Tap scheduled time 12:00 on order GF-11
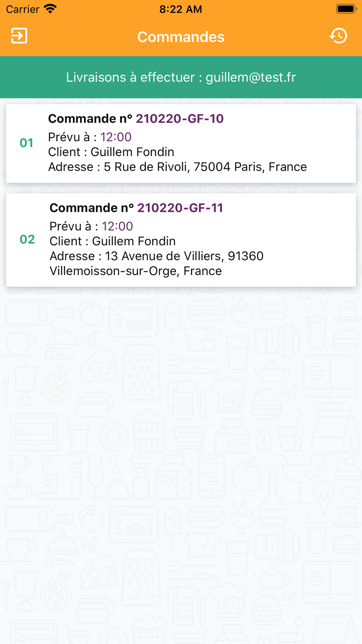The height and width of the screenshot is (644, 362). point(117,226)
